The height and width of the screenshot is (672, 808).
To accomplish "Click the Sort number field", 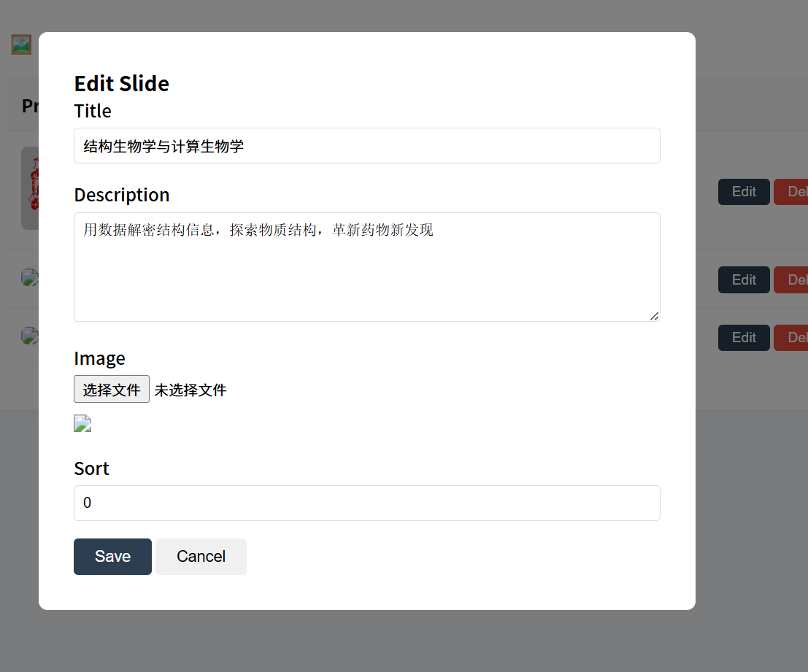I will click(x=367, y=503).
